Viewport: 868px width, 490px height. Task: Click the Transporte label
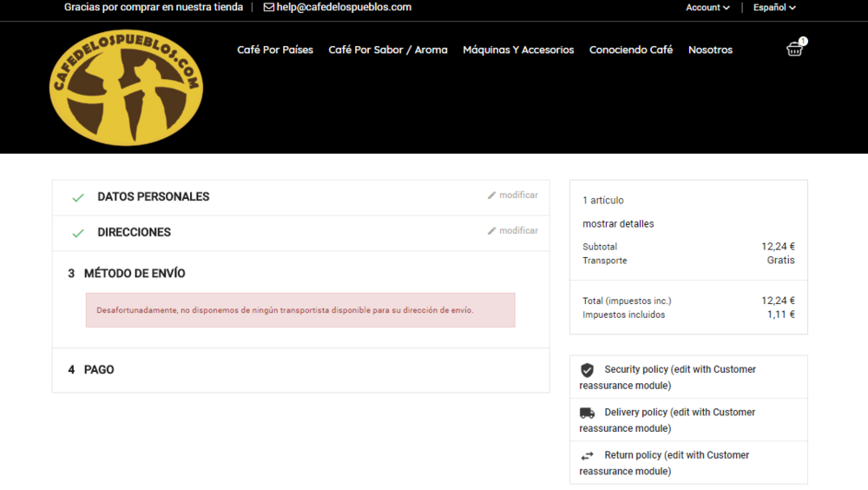pos(604,261)
